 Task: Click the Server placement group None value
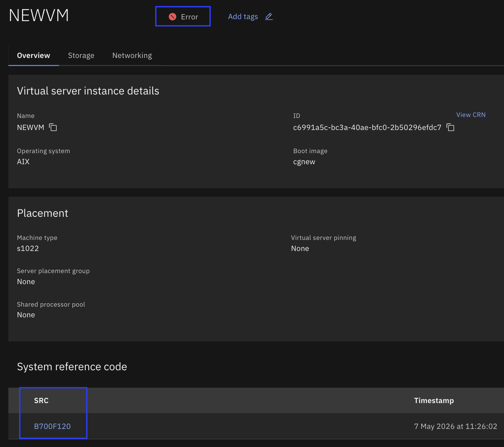[x=26, y=282]
